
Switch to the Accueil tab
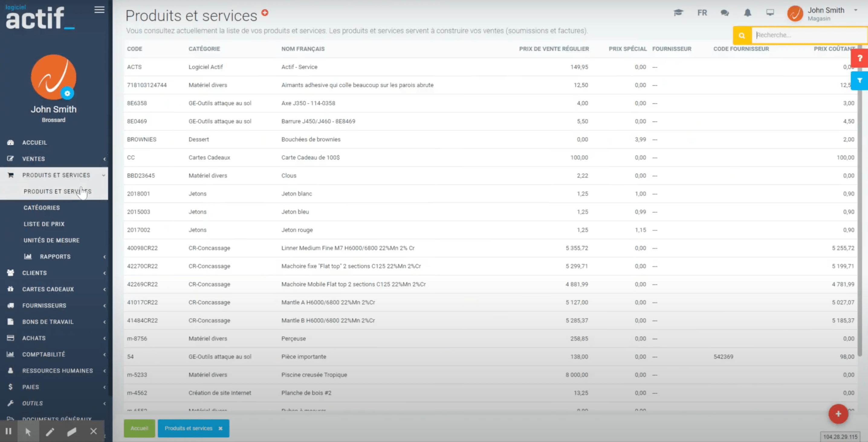pyautogui.click(x=139, y=428)
